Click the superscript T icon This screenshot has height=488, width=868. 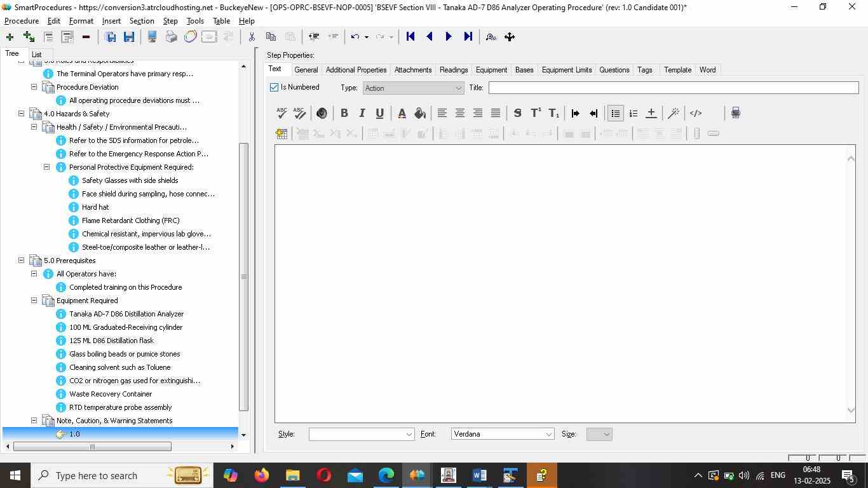[536, 113]
